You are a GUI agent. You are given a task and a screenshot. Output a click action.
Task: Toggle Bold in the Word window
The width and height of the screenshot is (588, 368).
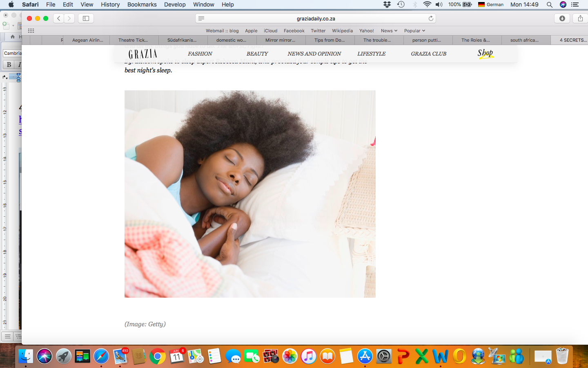coord(9,65)
